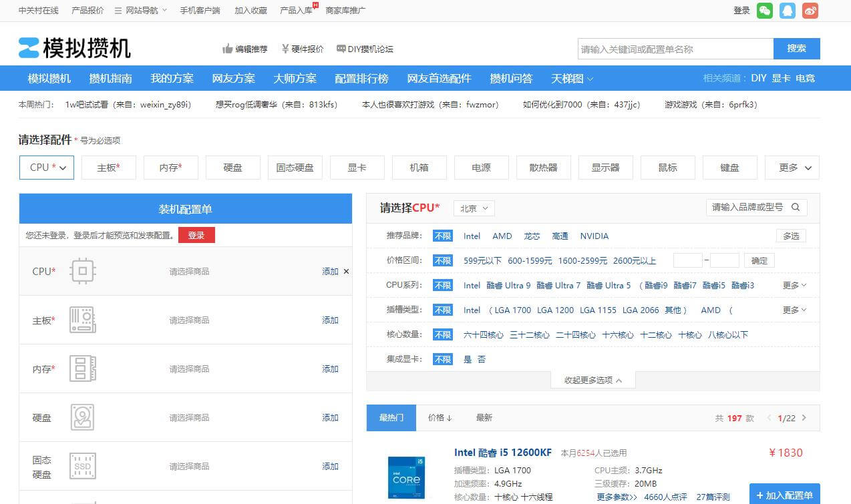Open the 攒机指南 nav menu item

(x=111, y=78)
